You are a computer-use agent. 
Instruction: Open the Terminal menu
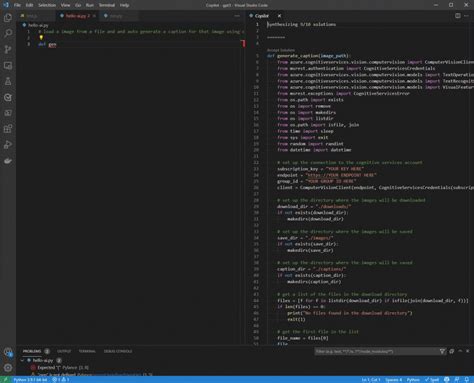pyautogui.click(x=107, y=5)
